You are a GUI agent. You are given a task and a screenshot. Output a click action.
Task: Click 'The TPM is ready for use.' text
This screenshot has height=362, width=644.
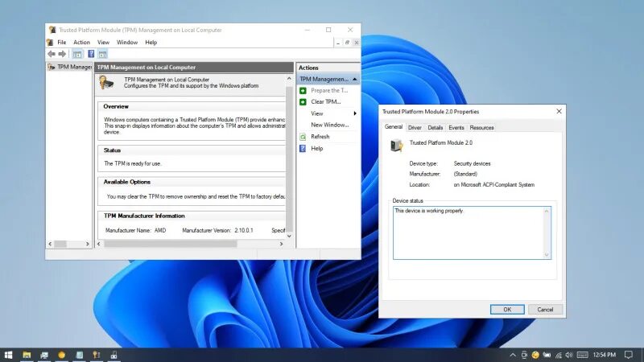click(x=133, y=163)
